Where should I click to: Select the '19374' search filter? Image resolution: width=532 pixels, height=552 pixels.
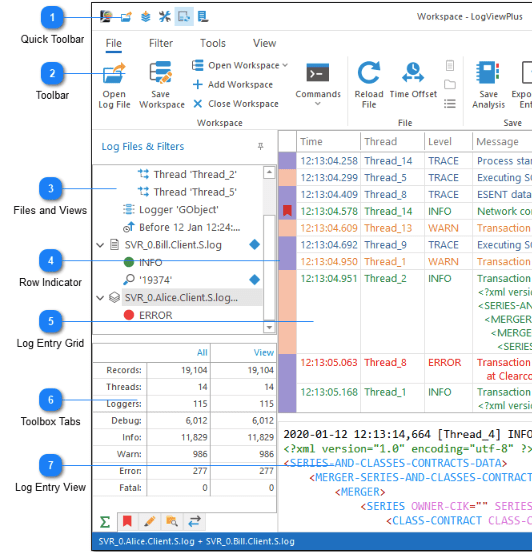click(148, 280)
